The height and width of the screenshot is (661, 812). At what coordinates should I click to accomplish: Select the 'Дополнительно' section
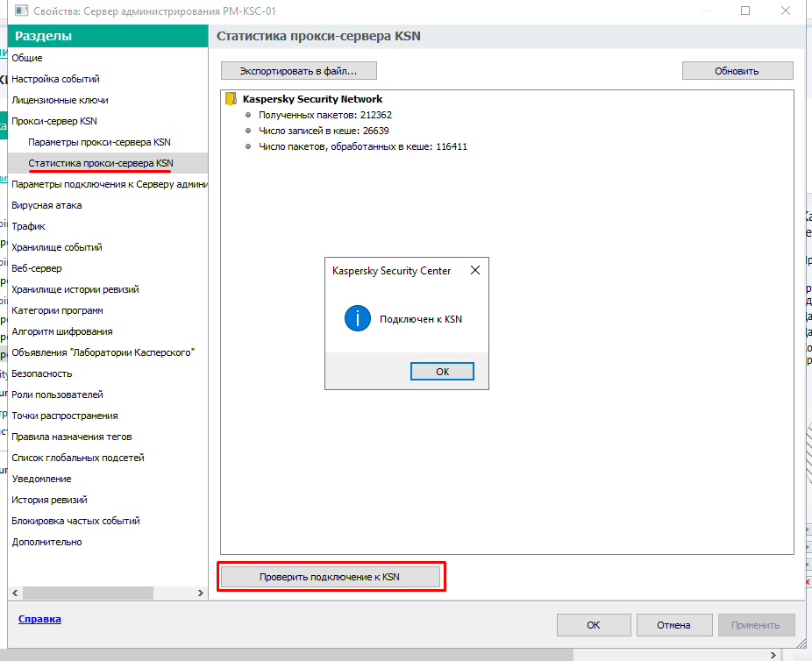[108, 542]
